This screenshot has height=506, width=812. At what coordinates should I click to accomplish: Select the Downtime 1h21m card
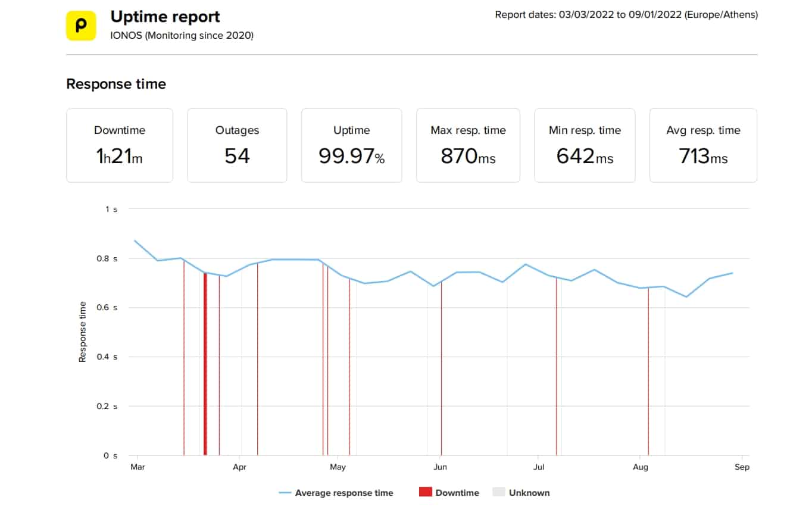120,145
